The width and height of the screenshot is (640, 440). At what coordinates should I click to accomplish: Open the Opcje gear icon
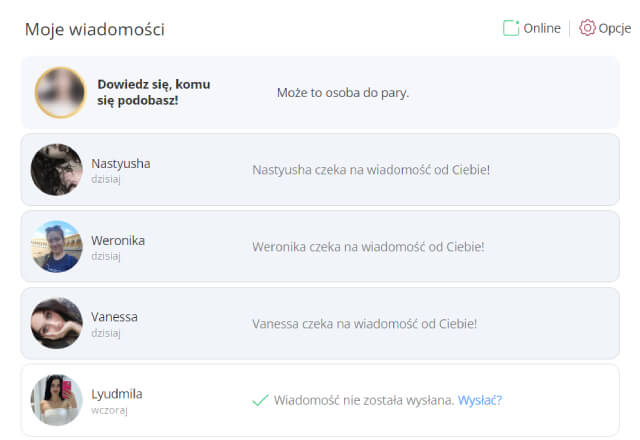pos(587,28)
